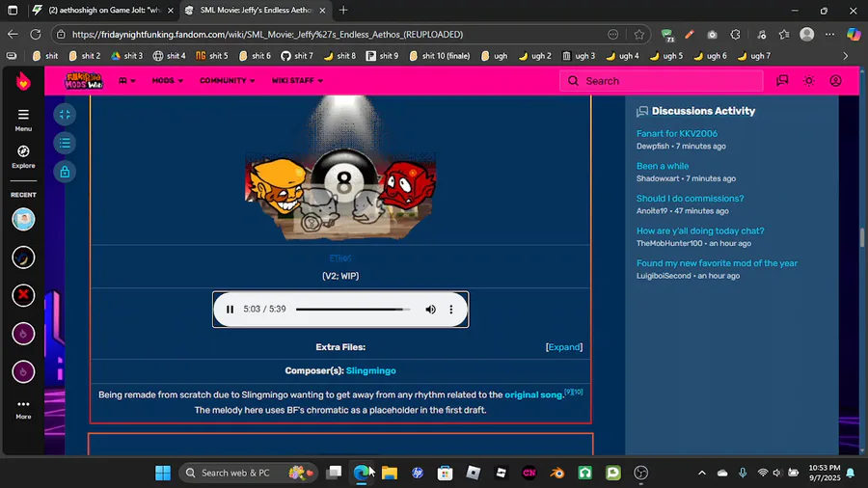Viewport: 868px width, 488px height.
Task: Pause the audio player
Action: [230, 310]
